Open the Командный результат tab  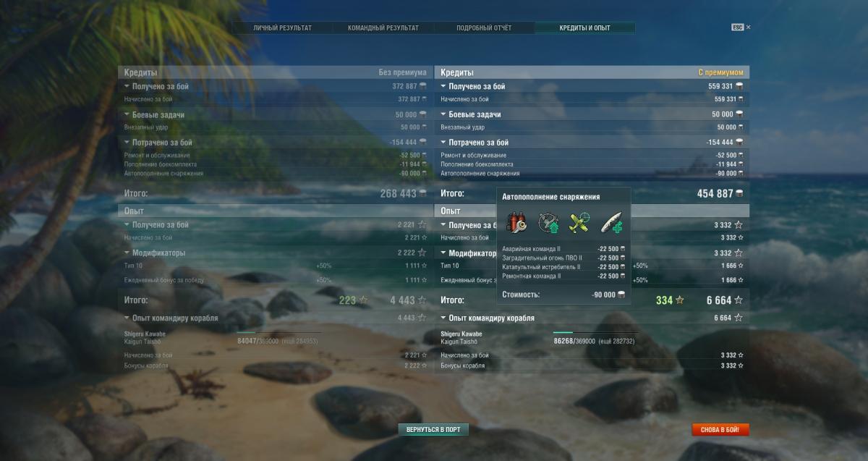[383, 28]
